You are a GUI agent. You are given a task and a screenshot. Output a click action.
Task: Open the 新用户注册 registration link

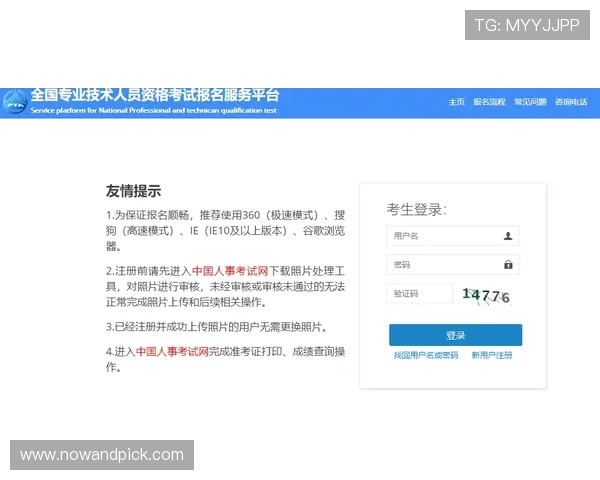pos(492,355)
